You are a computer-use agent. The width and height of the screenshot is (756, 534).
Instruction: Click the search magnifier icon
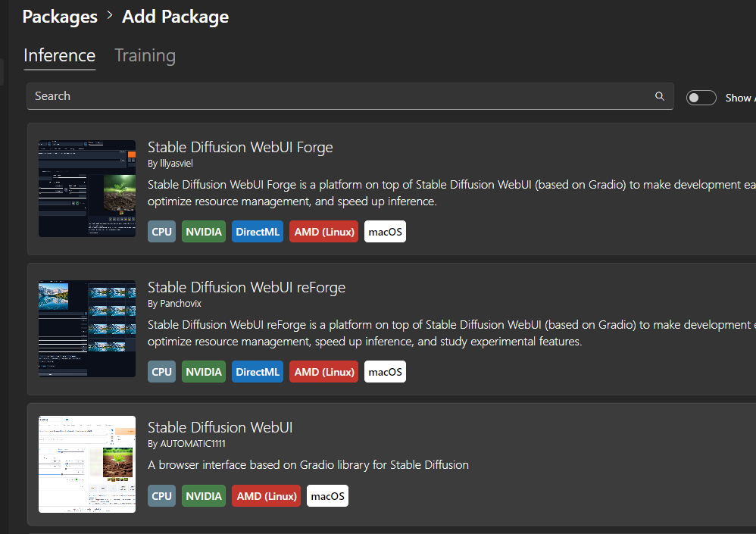point(660,96)
